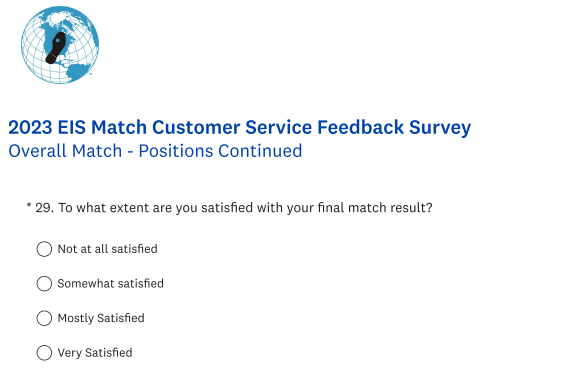Click 'Positions Continued' in the page subtitle
This screenshot has height=378, width=574.
point(220,151)
